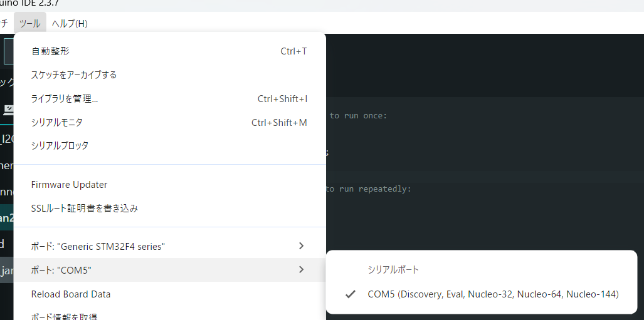Expand the port submenu arrow
The width and height of the screenshot is (644, 320).
[x=301, y=270]
